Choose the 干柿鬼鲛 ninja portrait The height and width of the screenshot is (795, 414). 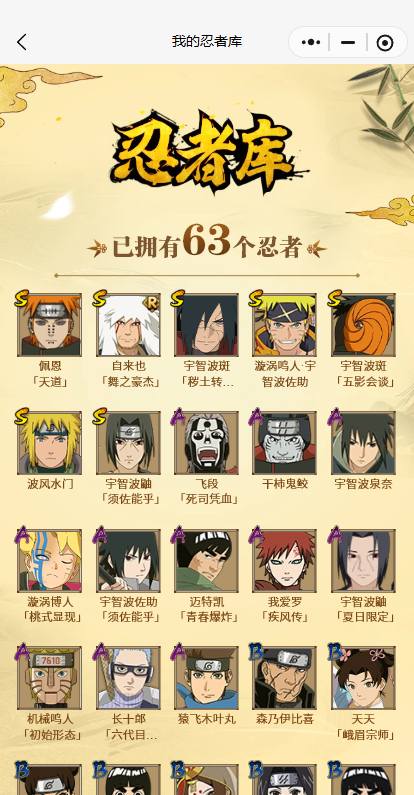[x=285, y=443]
